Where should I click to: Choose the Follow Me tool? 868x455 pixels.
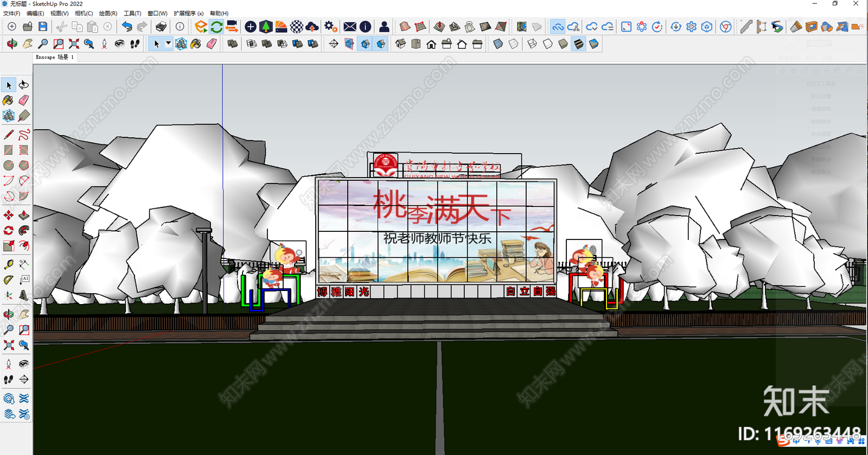(24, 230)
